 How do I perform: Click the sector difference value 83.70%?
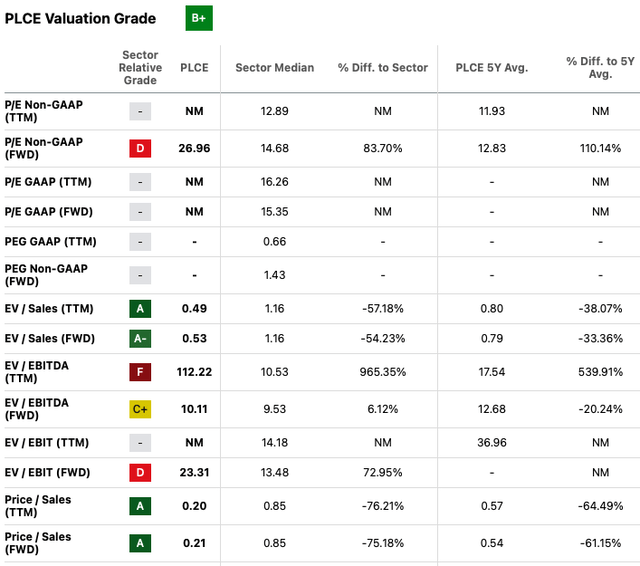(383, 148)
